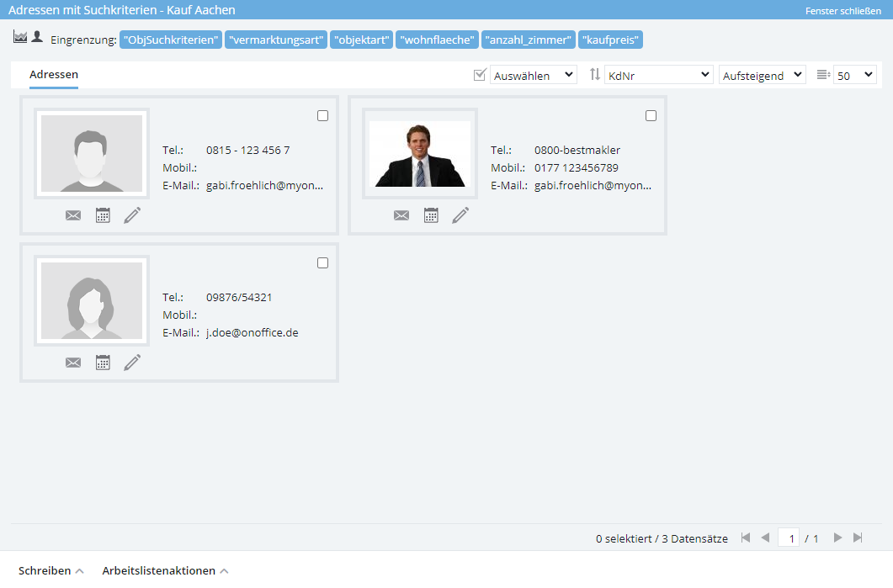Click the "anzahl_zimmer" filter tag
This screenshot has width=893, height=588.
coord(529,40)
